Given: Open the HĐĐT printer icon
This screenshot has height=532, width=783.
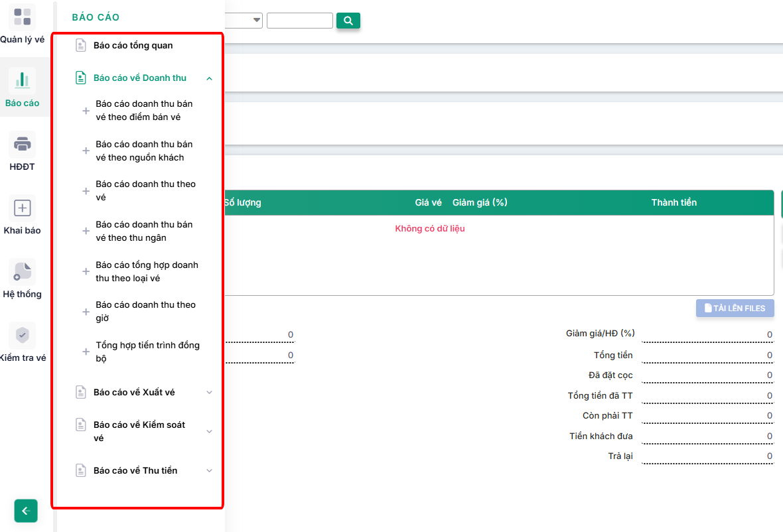Looking at the screenshot, I should click(23, 144).
